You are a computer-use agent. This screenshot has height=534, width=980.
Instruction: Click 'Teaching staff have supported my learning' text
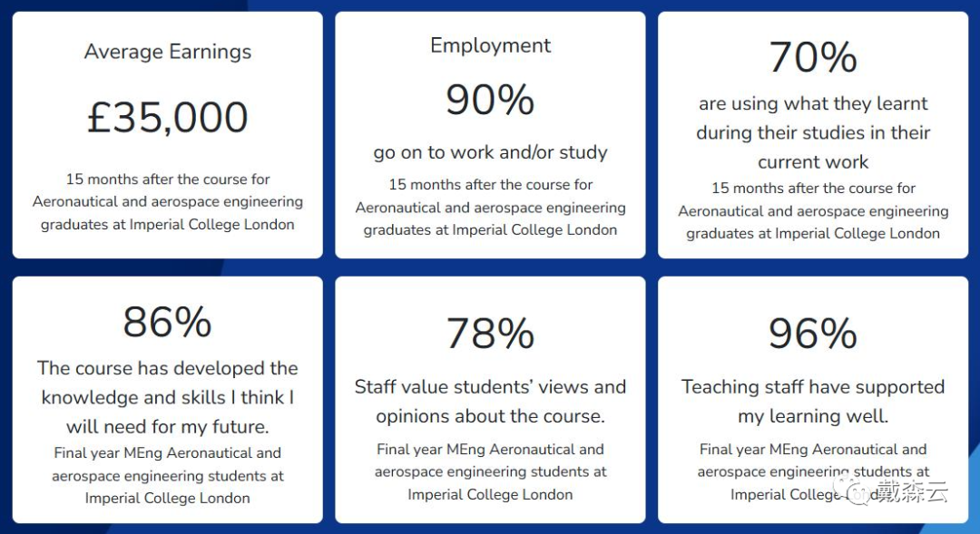pyautogui.click(x=812, y=401)
